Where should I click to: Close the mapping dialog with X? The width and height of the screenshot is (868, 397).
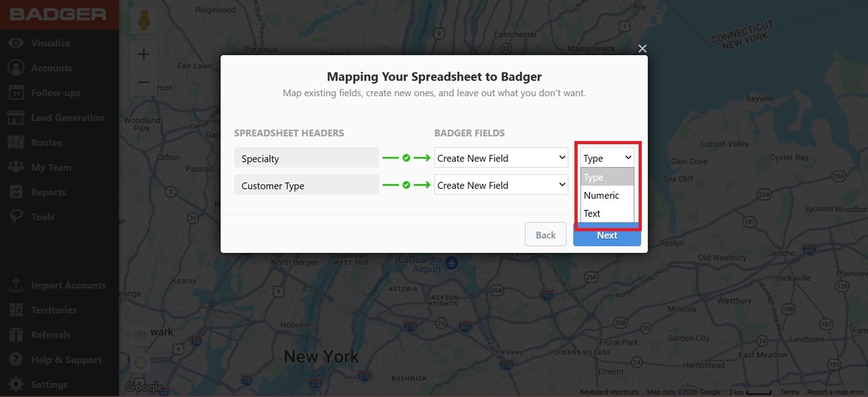pos(642,48)
